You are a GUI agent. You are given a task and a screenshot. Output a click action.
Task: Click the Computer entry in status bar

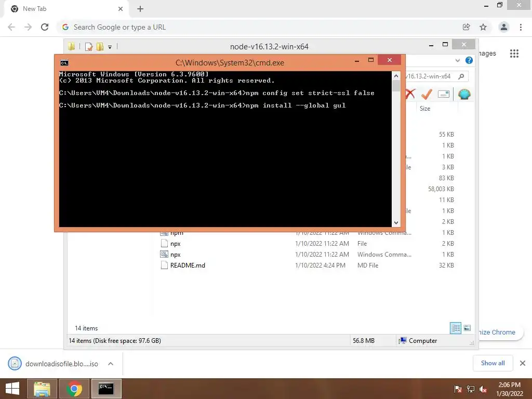coord(418,341)
